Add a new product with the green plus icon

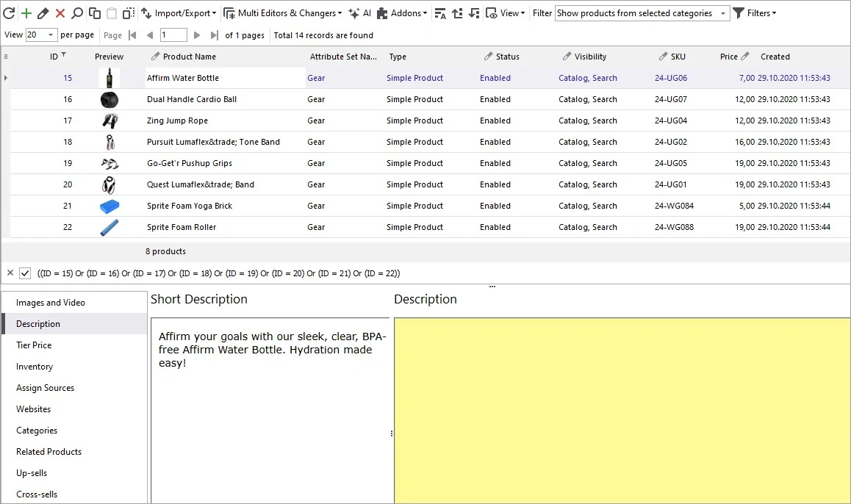[26, 13]
